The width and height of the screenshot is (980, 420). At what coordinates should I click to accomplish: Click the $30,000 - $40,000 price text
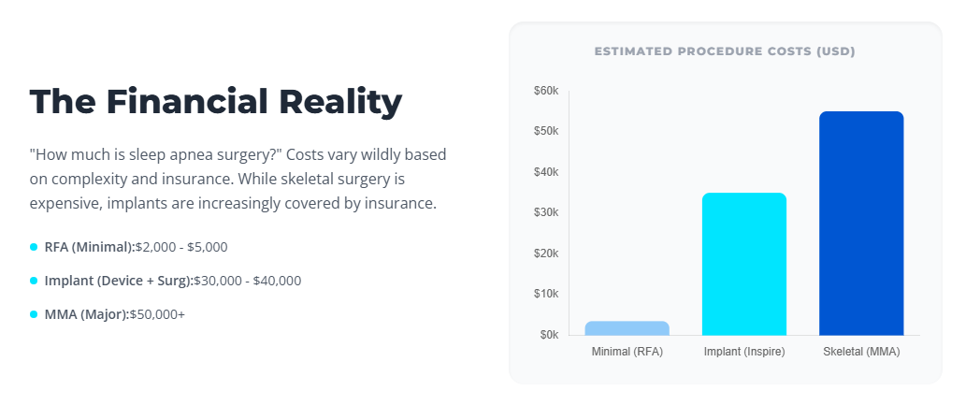(x=248, y=281)
